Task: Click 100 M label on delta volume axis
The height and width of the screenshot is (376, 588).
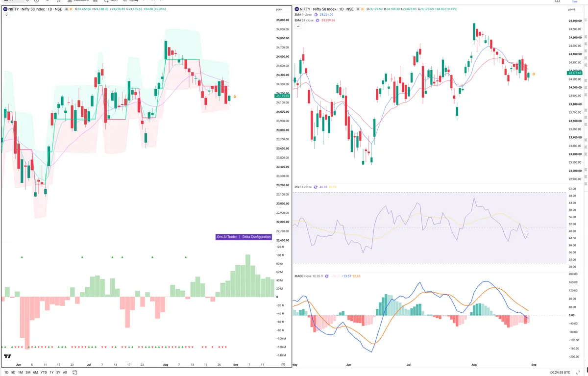Action: [281, 255]
